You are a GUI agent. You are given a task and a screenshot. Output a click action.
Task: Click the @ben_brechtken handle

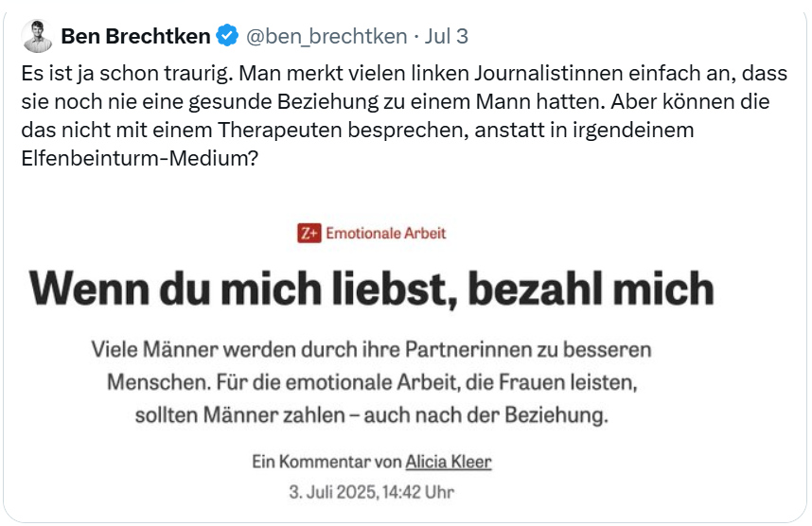click(x=326, y=37)
